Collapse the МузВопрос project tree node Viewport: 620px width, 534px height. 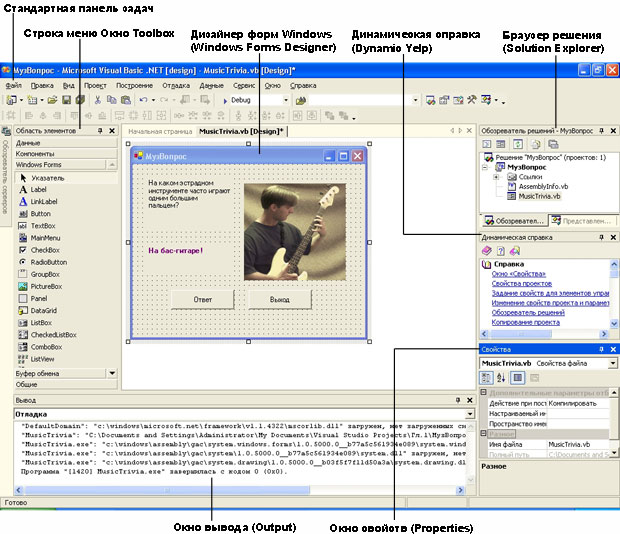coord(485,167)
